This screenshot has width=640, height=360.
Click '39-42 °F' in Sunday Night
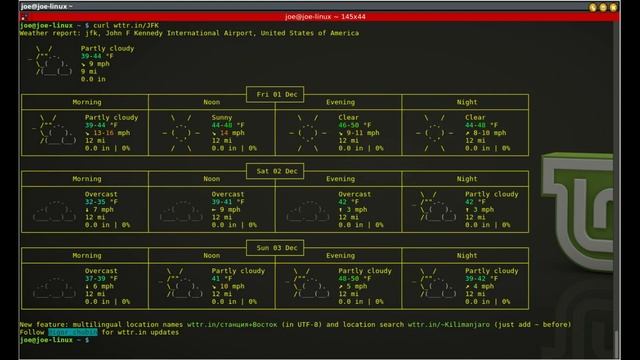(x=481, y=278)
